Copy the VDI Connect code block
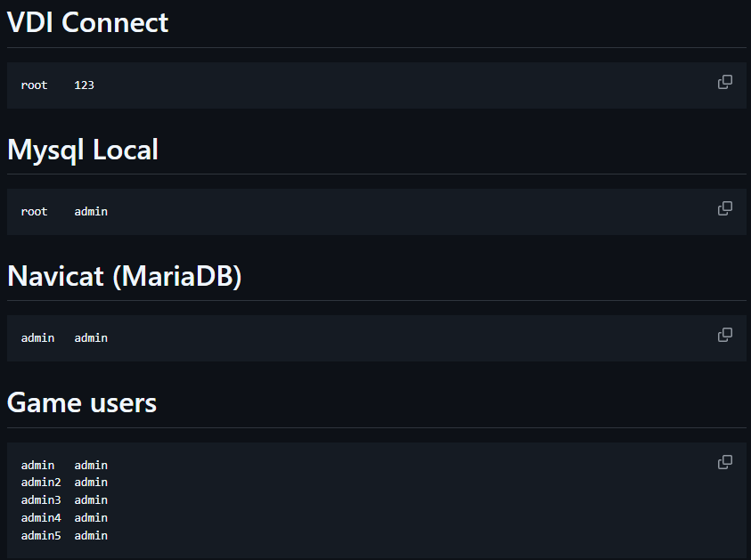 [725, 82]
